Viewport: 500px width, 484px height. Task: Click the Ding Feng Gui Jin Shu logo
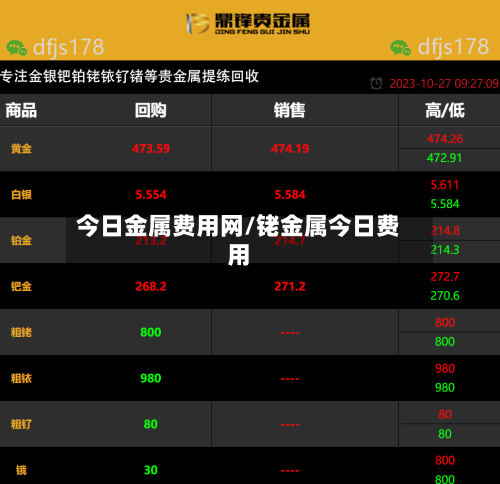(x=248, y=23)
